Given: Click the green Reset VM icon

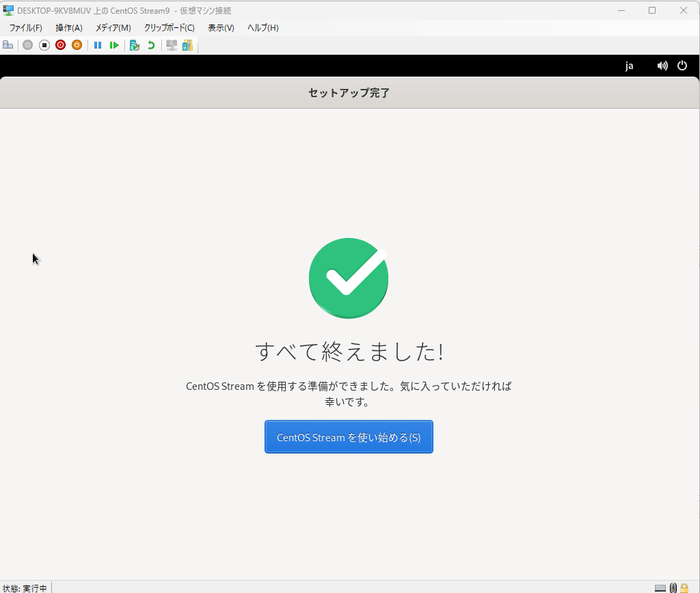Looking at the screenshot, I should (x=114, y=45).
